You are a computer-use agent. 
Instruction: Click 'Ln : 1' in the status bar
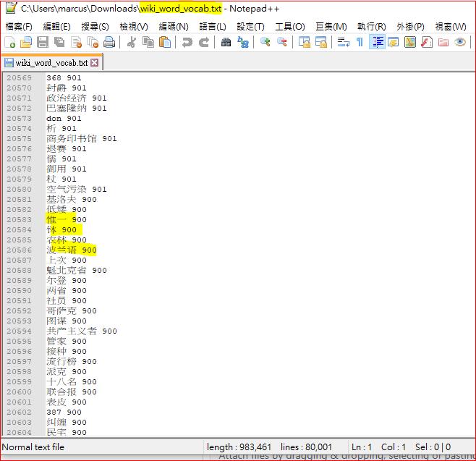pyautogui.click(x=362, y=447)
